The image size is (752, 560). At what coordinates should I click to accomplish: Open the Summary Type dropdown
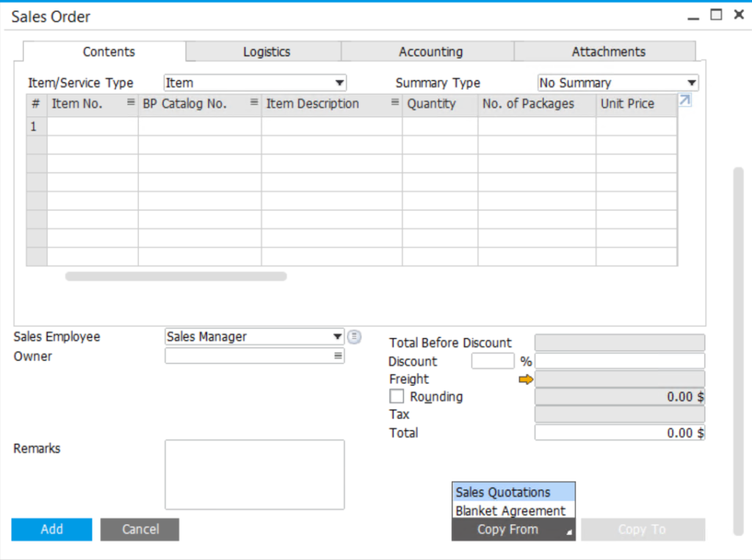point(690,82)
